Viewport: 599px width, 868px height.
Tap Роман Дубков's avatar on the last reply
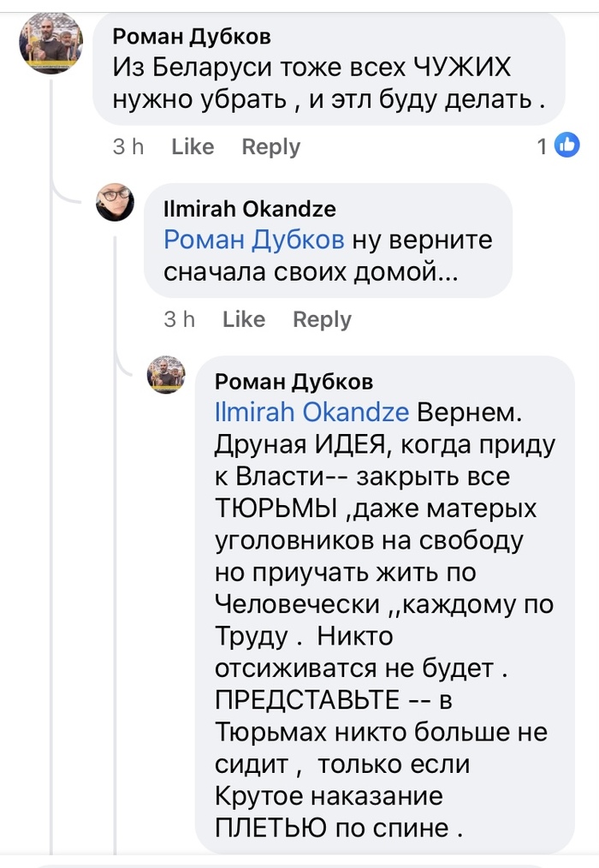point(166,374)
